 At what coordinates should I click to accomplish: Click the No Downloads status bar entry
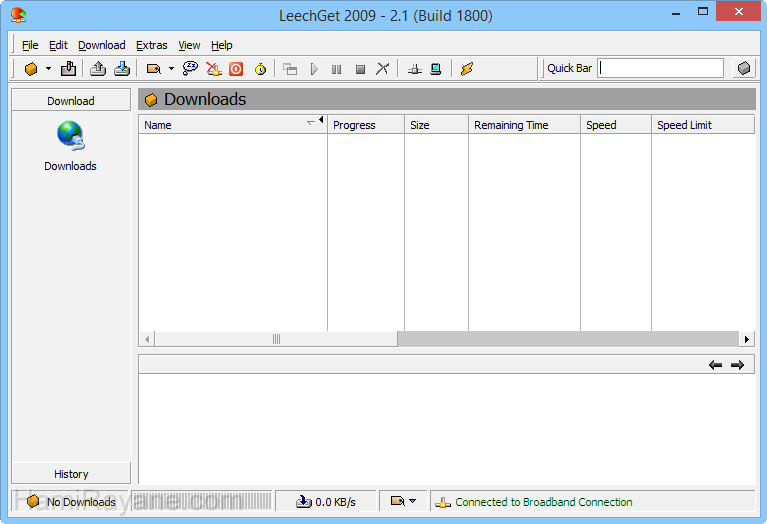pyautogui.click(x=70, y=501)
